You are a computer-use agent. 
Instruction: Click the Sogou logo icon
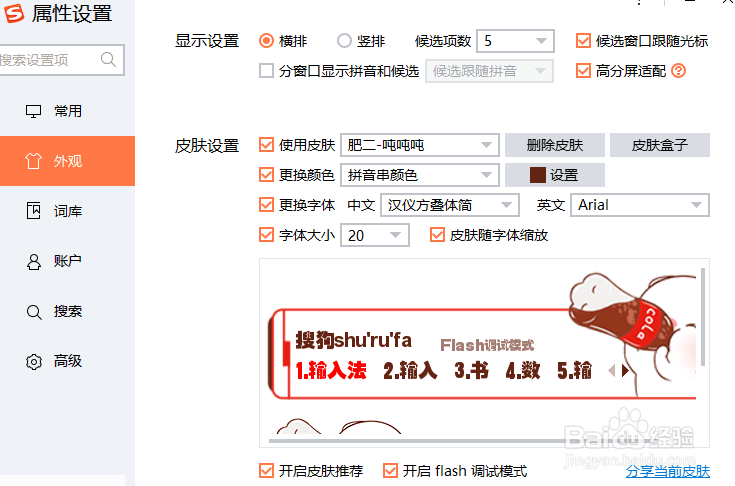pos(14,13)
